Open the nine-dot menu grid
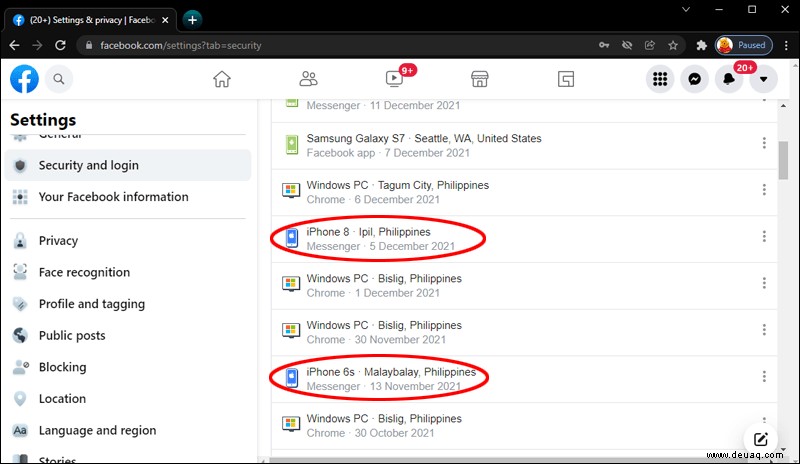This screenshot has height=464, width=800. point(660,79)
